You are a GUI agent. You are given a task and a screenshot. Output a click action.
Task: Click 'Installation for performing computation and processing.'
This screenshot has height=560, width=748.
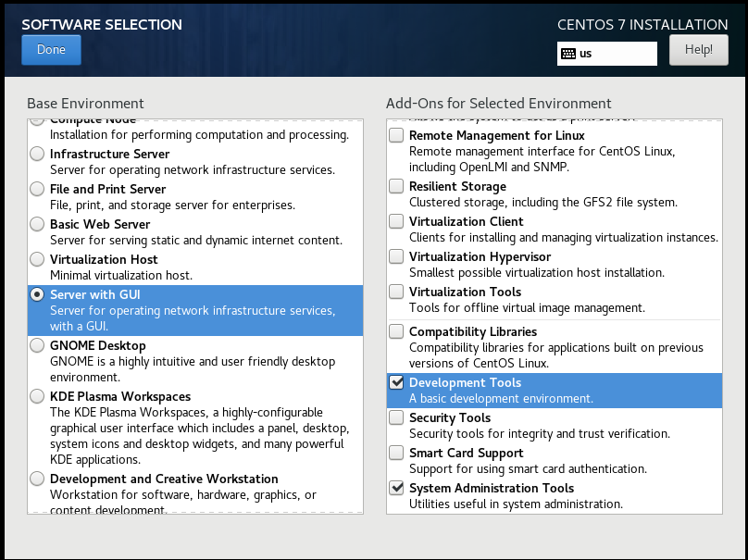click(199, 135)
